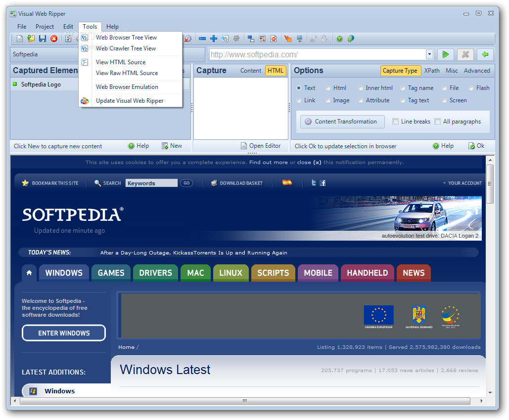509x420 pixels.
Task: Click the Open Editor button
Action: [x=261, y=146]
